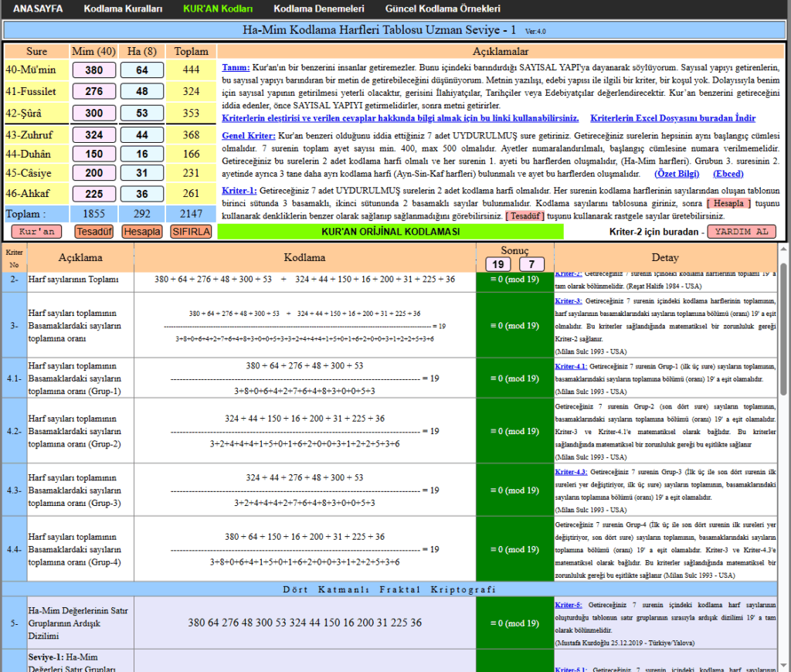This screenshot has width=791, height=672.
Task: Click the Mim input for 44-Duhân (150)
Action: point(93,154)
